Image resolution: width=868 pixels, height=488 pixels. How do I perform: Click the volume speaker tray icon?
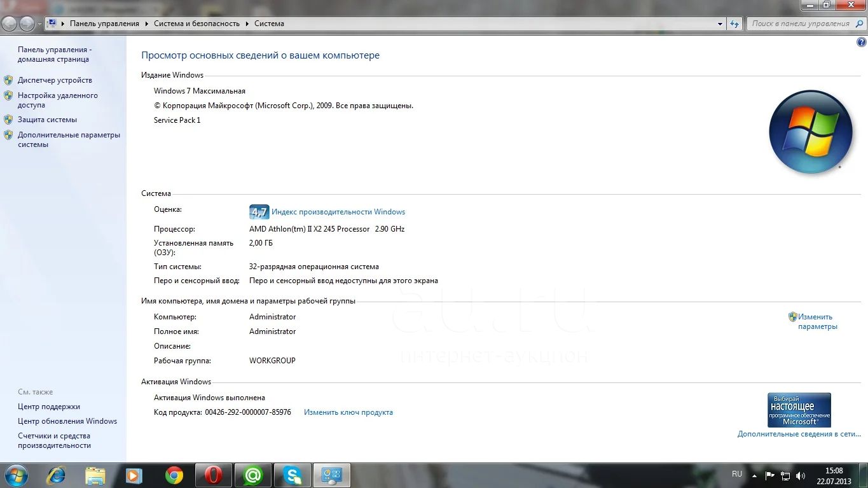tap(801, 475)
